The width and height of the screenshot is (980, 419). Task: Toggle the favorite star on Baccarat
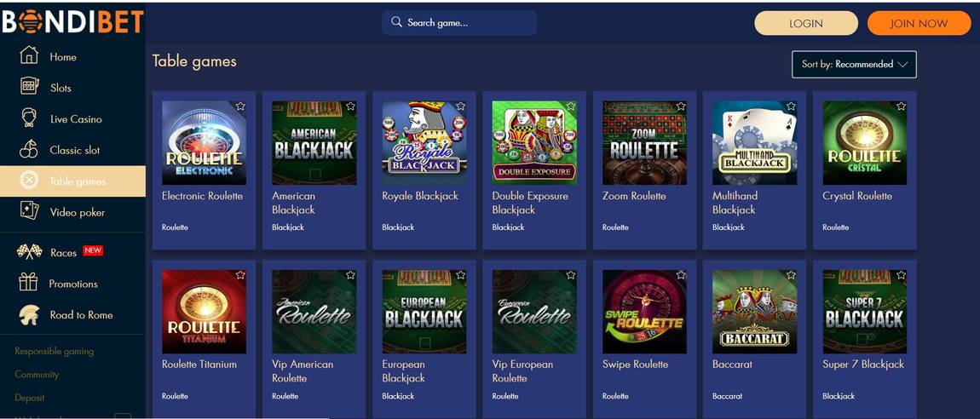(791, 275)
